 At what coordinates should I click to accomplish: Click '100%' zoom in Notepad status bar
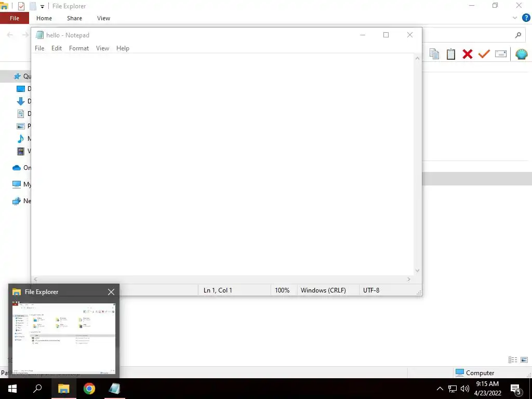click(x=282, y=290)
